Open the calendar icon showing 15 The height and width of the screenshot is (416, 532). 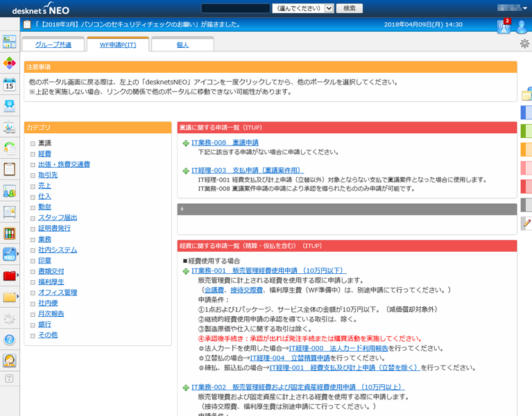[9, 85]
